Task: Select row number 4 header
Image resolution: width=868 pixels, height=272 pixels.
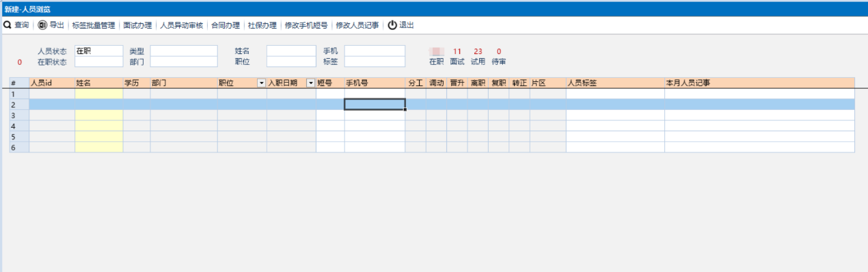Action: pos(19,126)
